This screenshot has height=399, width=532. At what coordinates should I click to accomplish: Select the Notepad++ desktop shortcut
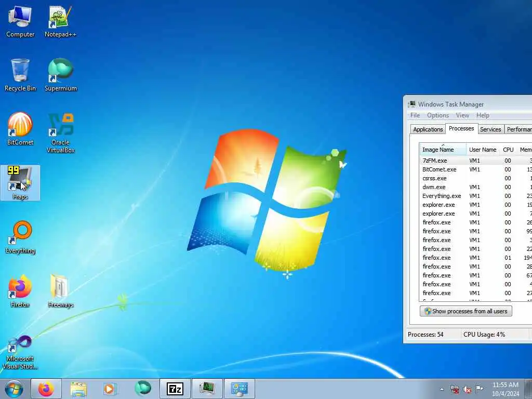coord(60,22)
